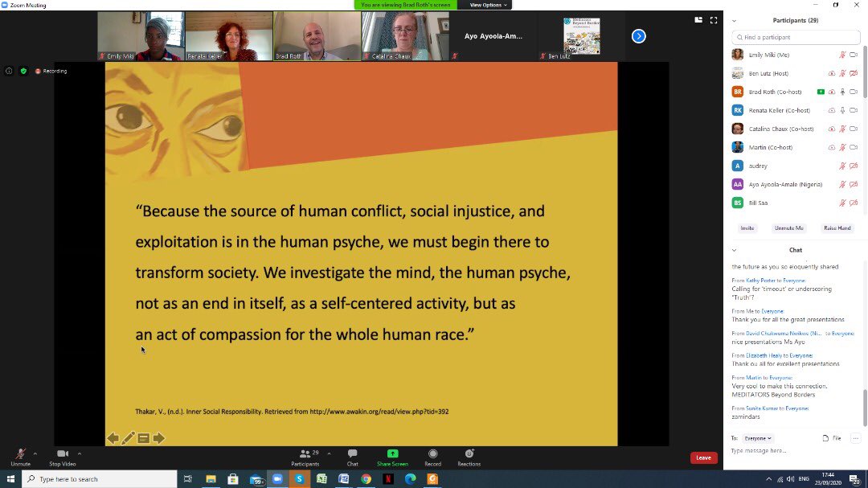Click the Raise Hand button
This screenshot has width=868, height=488.
click(x=837, y=228)
